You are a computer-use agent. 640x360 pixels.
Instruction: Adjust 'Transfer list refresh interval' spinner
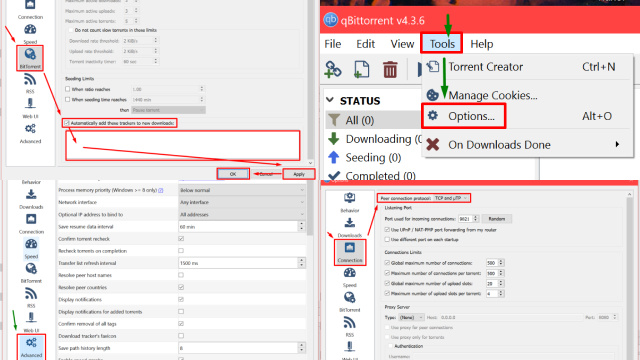point(302,263)
